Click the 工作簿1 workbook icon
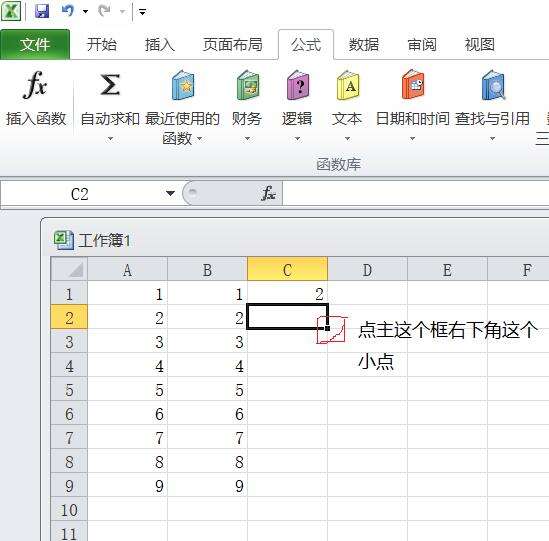The image size is (549, 541). coord(63,240)
